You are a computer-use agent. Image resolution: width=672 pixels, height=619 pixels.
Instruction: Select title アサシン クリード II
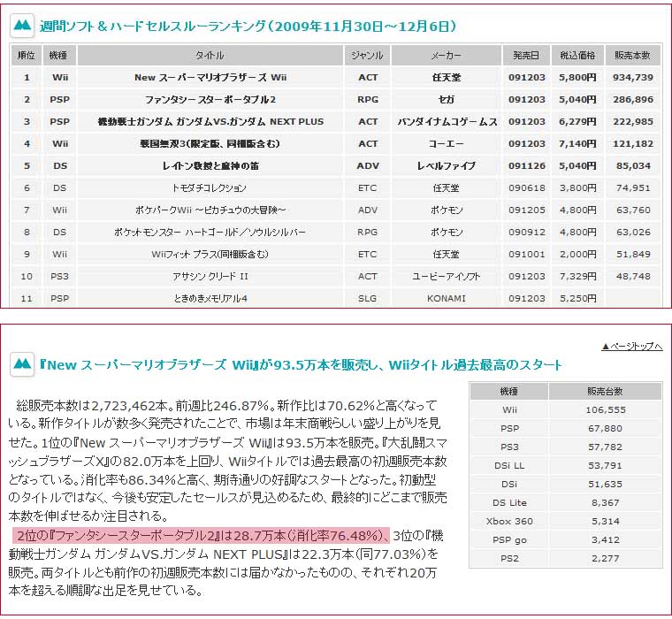[x=210, y=277]
